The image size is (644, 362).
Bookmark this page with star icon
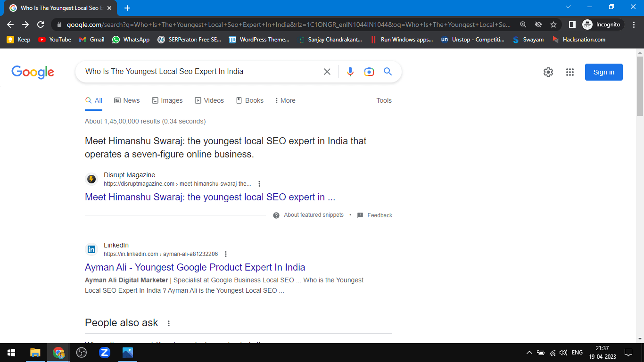click(x=553, y=25)
